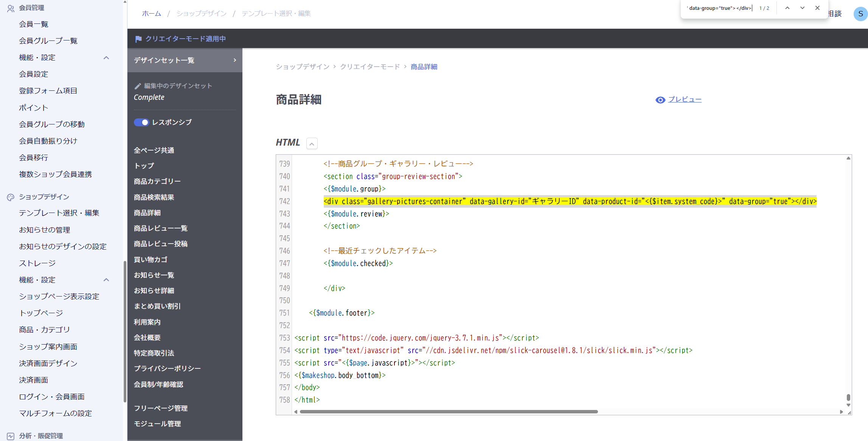Click the <{$module.footer}> code line
This screenshot has width=868, height=441.
tap(342, 313)
